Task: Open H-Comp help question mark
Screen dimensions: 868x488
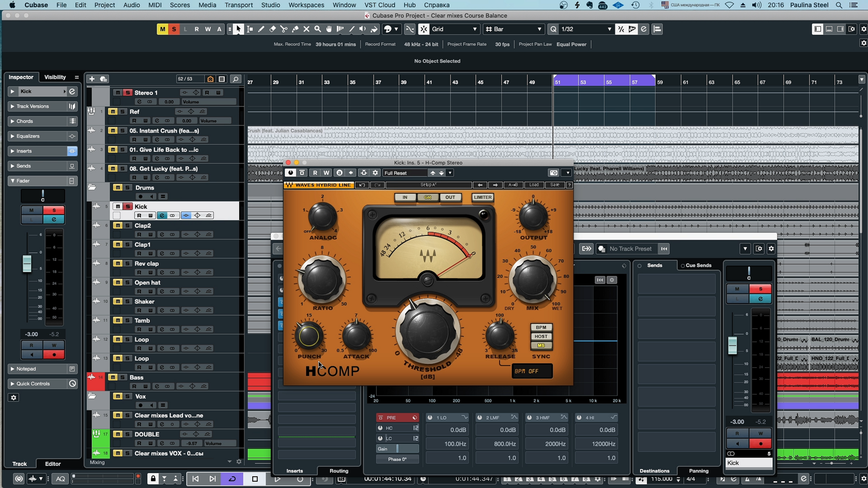Action: coord(569,185)
